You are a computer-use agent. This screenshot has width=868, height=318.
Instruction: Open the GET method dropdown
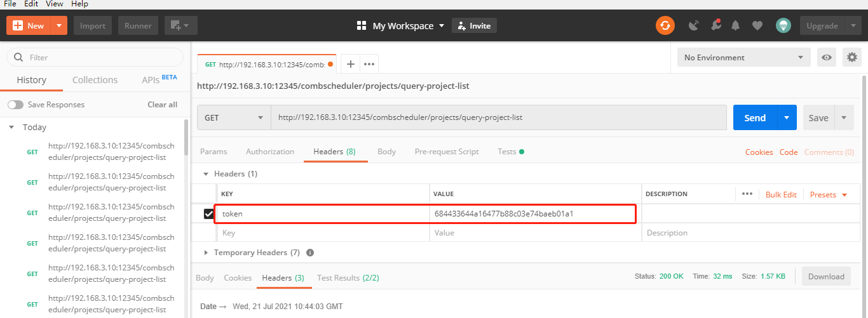point(234,117)
